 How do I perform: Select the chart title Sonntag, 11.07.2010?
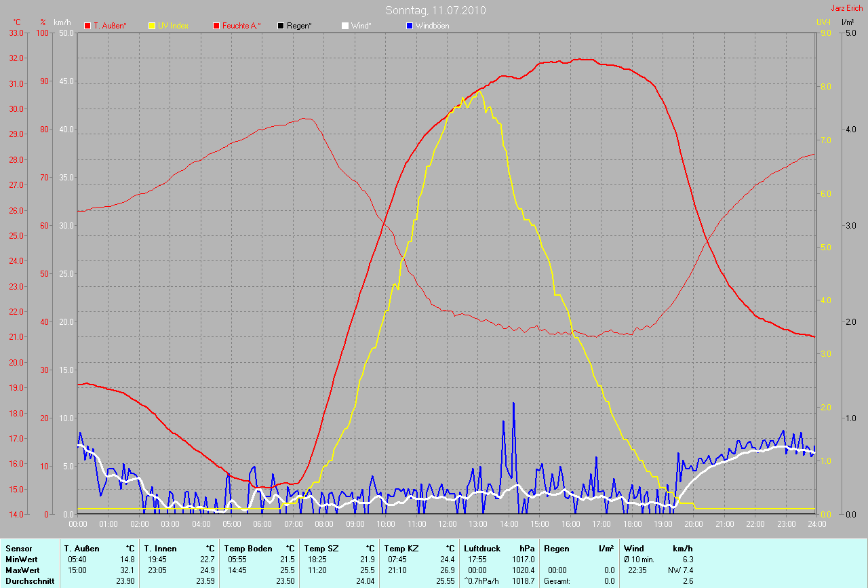click(435, 10)
